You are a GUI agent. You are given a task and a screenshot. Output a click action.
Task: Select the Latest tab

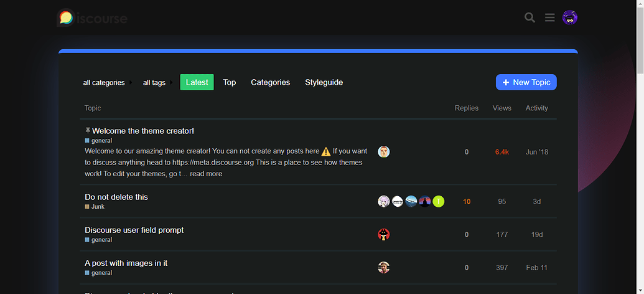[197, 82]
